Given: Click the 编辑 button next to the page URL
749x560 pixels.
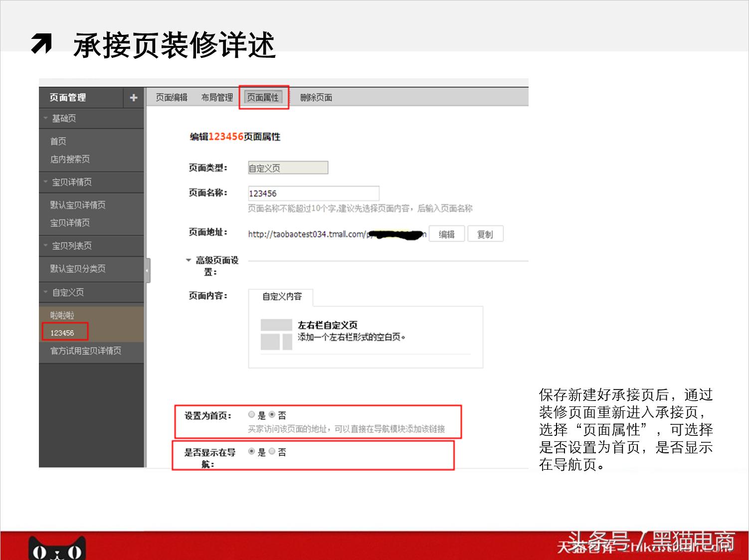Looking at the screenshot, I should pyautogui.click(x=446, y=233).
